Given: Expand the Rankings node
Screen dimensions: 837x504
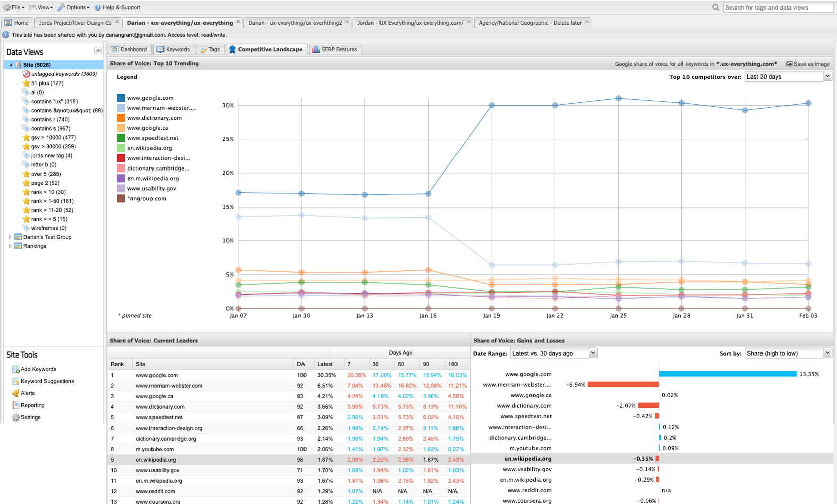Looking at the screenshot, I should 10,246.
